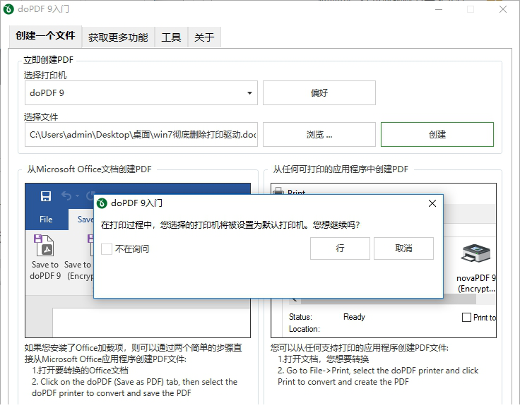Click the 从Microsoft Office文档创建PDF heading

pyautogui.click(x=89, y=169)
